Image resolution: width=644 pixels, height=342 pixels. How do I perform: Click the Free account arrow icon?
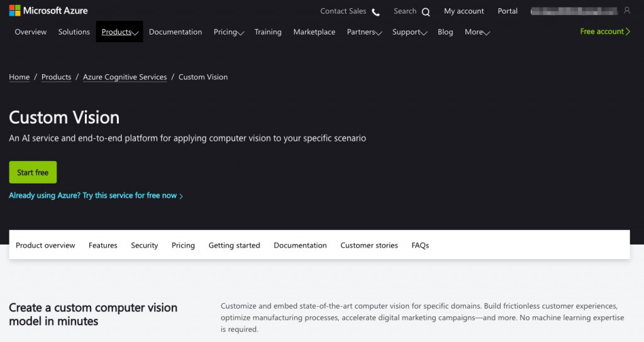click(x=628, y=31)
